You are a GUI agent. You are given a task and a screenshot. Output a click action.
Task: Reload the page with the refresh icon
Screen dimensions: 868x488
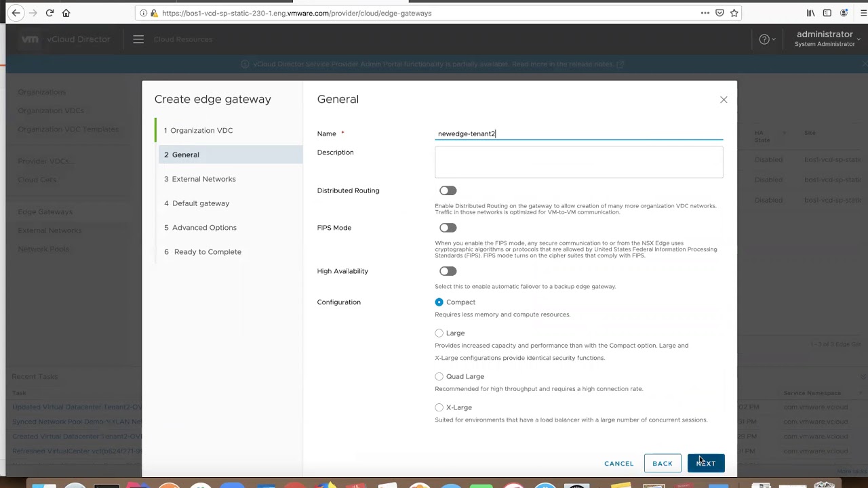pyautogui.click(x=50, y=13)
